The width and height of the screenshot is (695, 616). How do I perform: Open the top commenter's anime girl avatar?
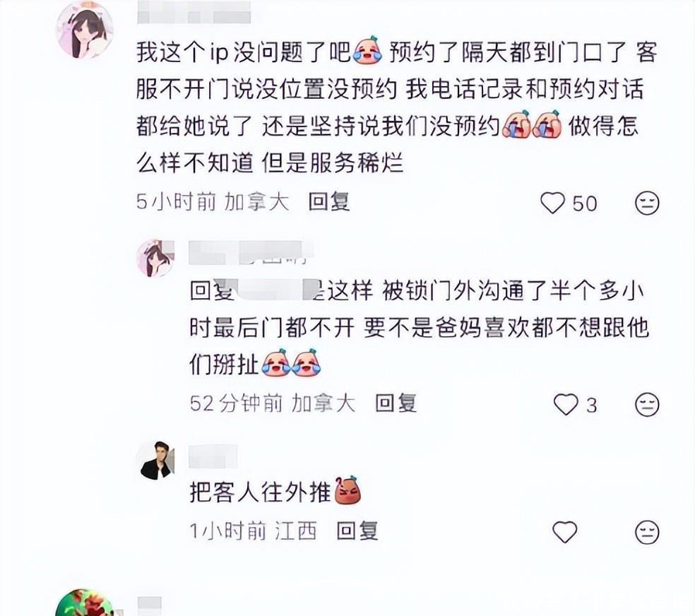point(85,30)
